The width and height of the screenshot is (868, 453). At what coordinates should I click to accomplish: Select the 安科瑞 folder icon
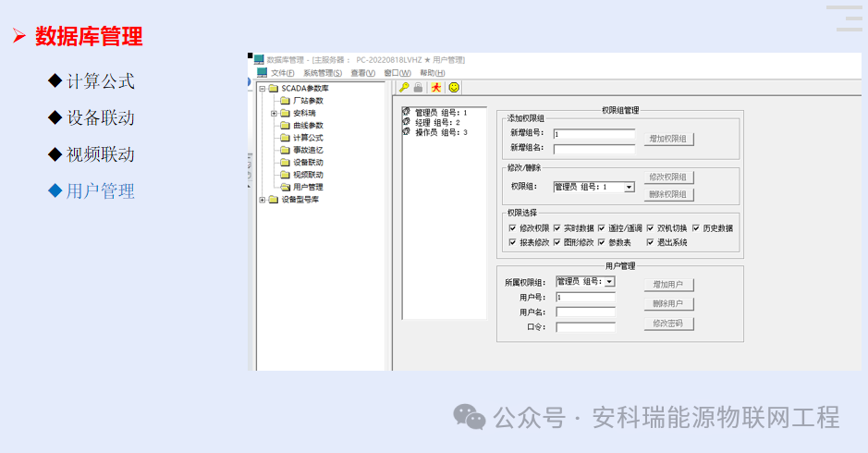[285, 113]
